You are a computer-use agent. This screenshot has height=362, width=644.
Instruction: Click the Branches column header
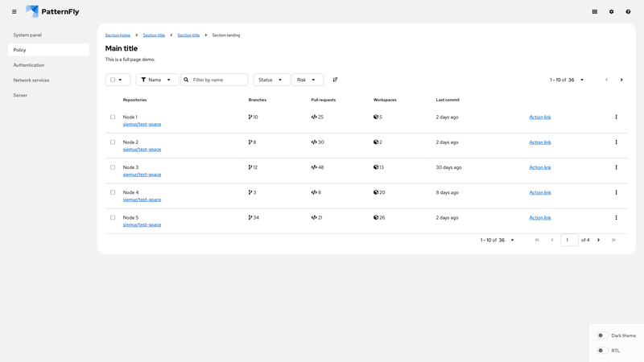(258, 100)
